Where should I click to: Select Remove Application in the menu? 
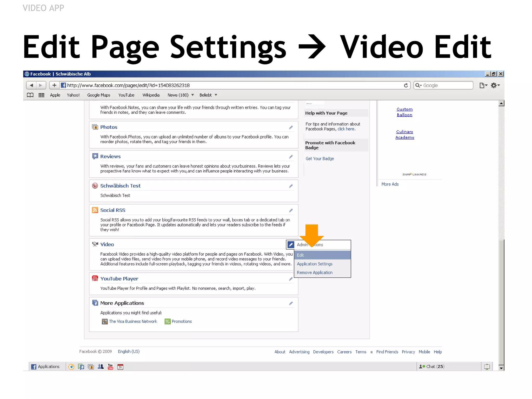[x=322, y=272]
